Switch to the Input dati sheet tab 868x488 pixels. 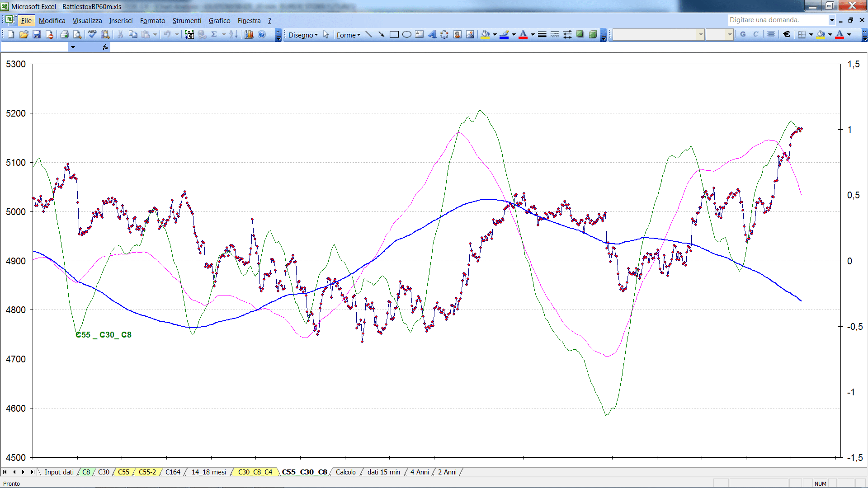(x=59, y=472)
